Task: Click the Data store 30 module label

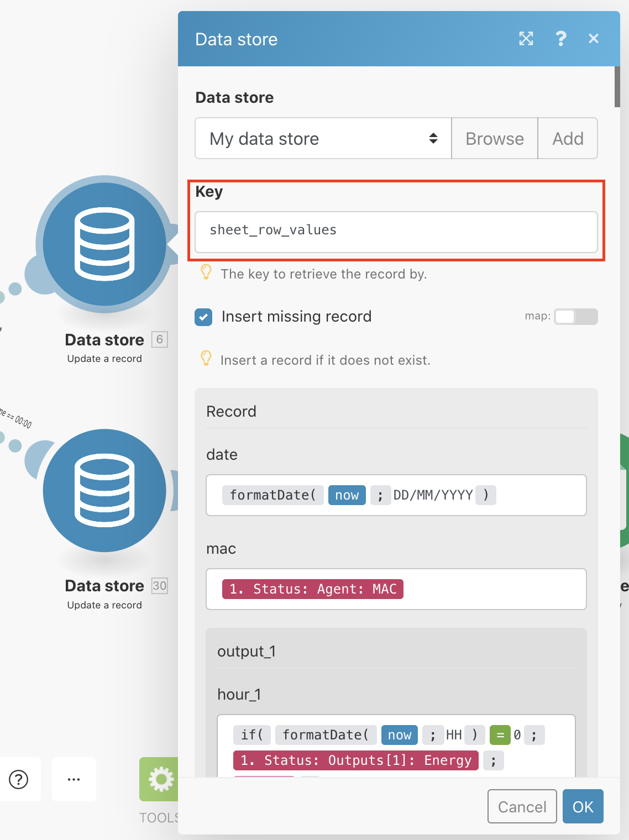Action: (x=104, y=586)
